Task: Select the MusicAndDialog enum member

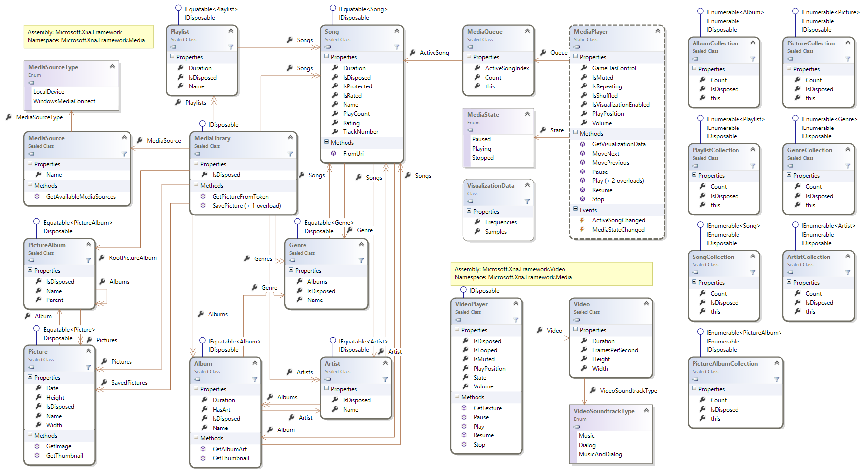Action: [x=601, y=454]
